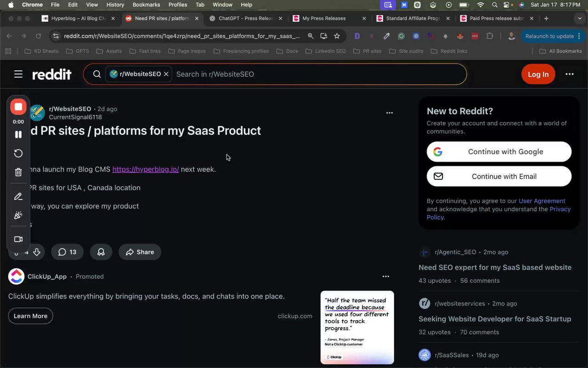Delete the recording via trash icon
This screenshot has height=368, width=588.
pos(18,172)
